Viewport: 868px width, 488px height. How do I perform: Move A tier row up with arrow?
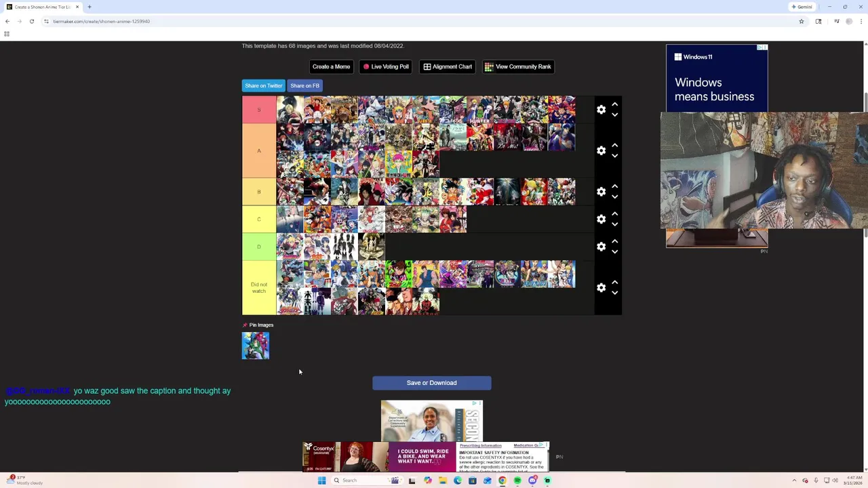point(614,145)
